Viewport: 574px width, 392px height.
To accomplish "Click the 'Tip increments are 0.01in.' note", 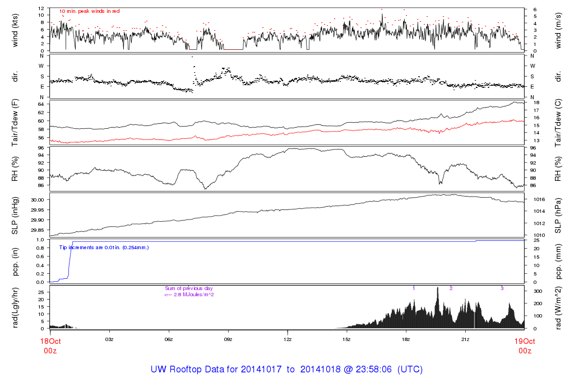I will [104, 247].
